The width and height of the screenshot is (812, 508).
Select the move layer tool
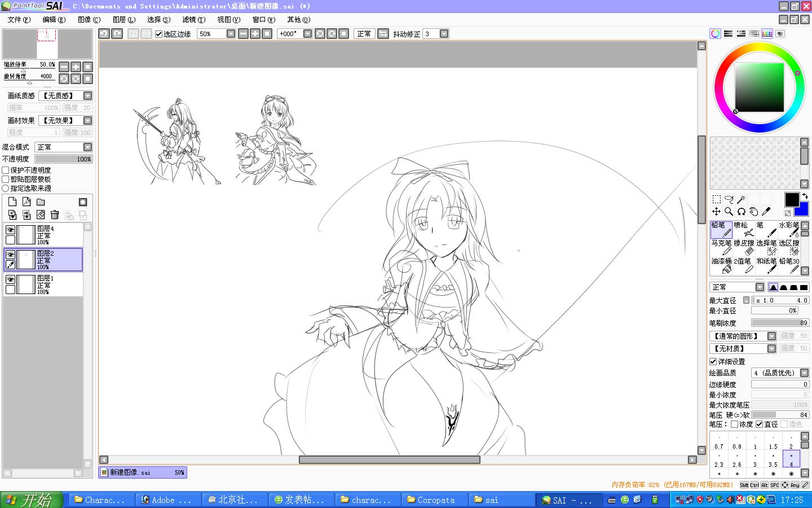click(x=716, y=212)
